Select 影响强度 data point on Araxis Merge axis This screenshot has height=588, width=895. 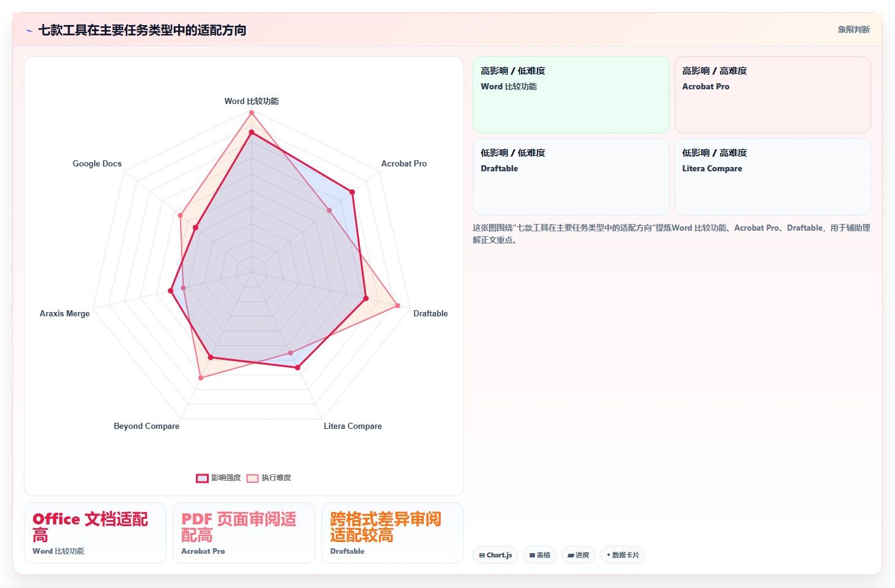170,291
